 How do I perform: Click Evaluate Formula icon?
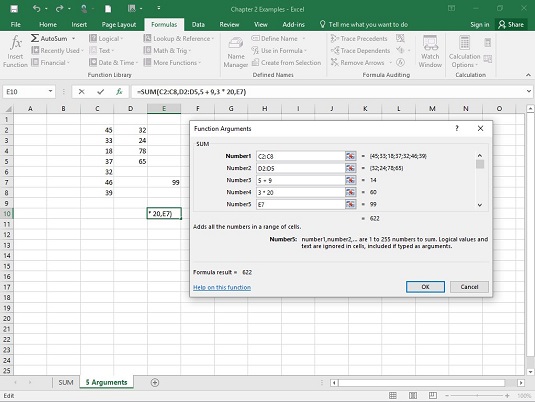(401, 62)
